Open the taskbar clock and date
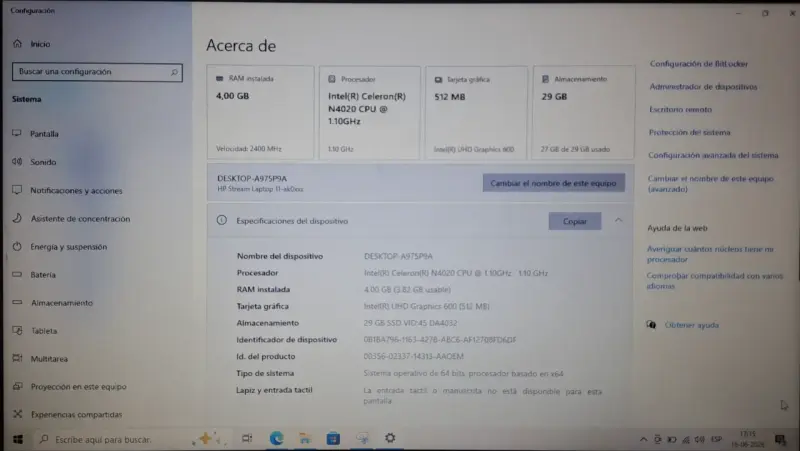The image size is (800, 451). (747, 439)
